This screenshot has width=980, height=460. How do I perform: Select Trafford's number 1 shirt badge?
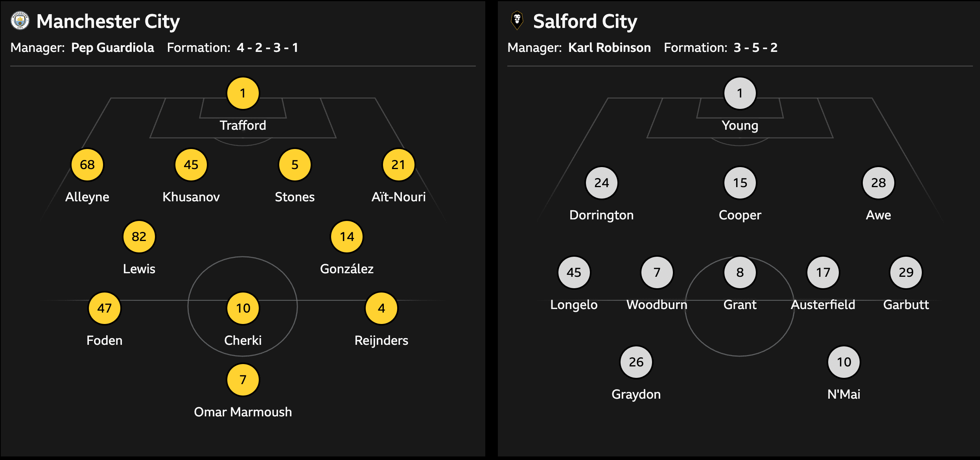[243, 93]
